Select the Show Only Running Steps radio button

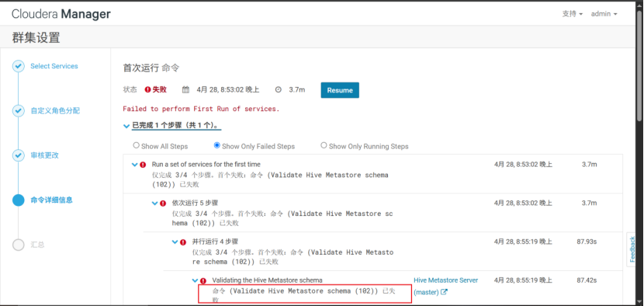coord(324,145)
